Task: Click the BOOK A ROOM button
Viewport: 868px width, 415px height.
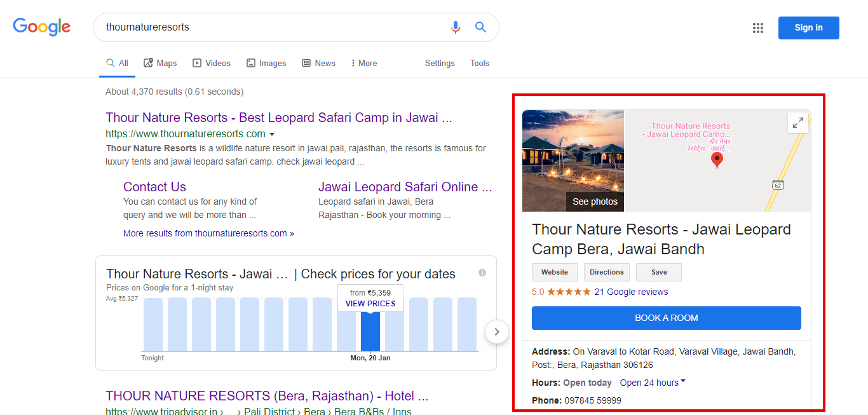Action: click(x=667, y=318)
